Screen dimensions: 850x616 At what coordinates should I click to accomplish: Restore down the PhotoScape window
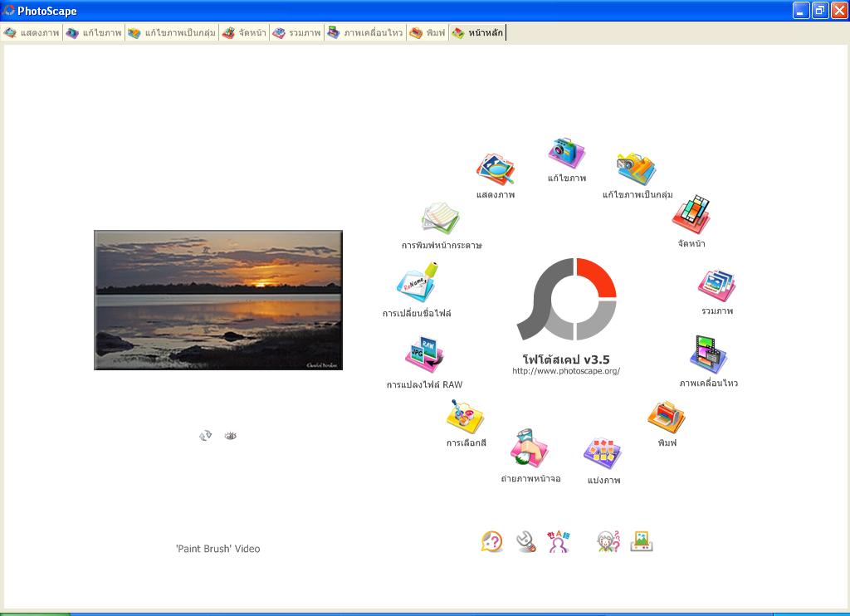pos(820,10)
